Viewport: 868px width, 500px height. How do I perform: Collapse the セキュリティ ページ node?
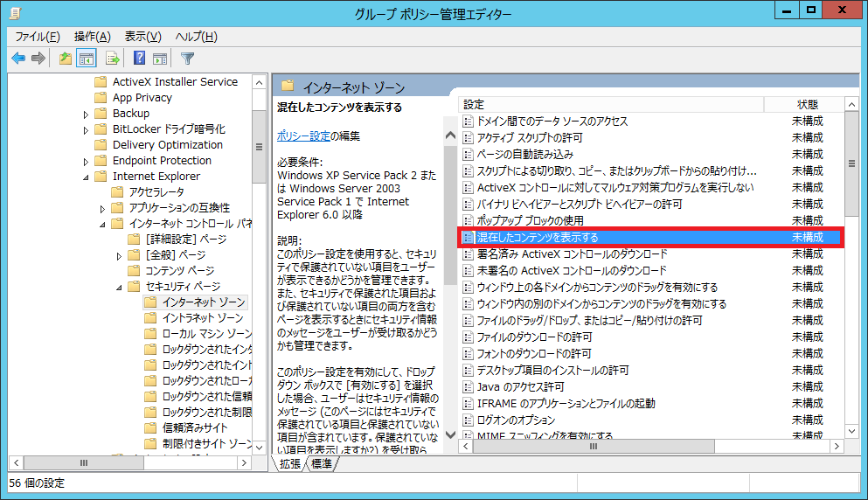tap(119, 288)
